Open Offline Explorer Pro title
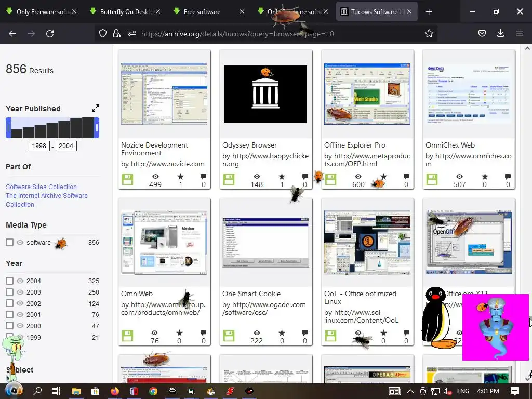This screenshot has width=532, height=399. pos(354,145)
